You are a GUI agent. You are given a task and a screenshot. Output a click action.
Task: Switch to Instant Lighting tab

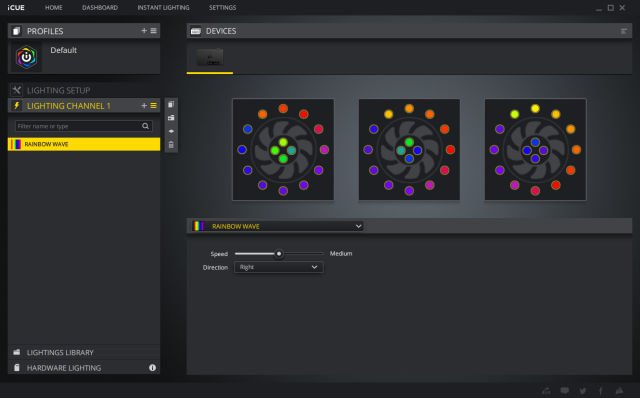tap(163, 8)
